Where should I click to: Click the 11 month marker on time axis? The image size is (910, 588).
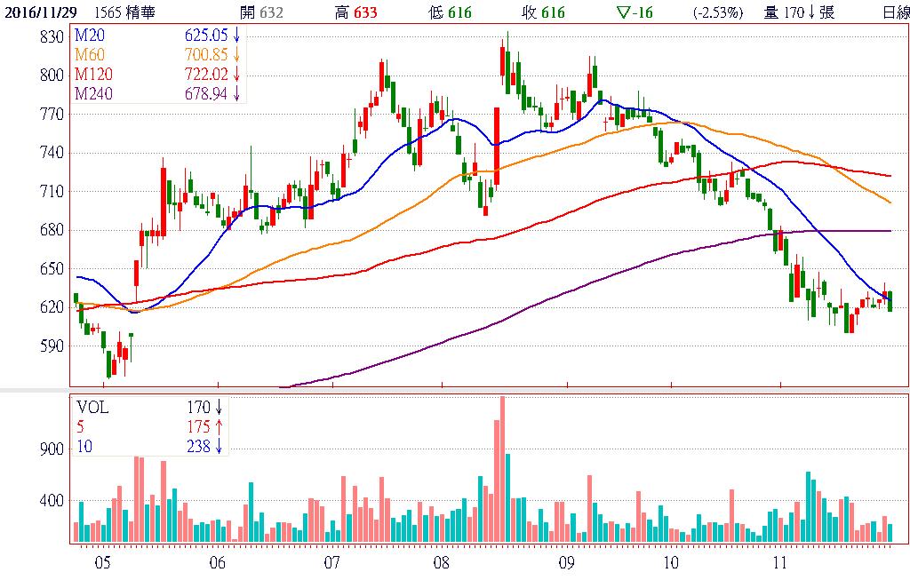780,563
